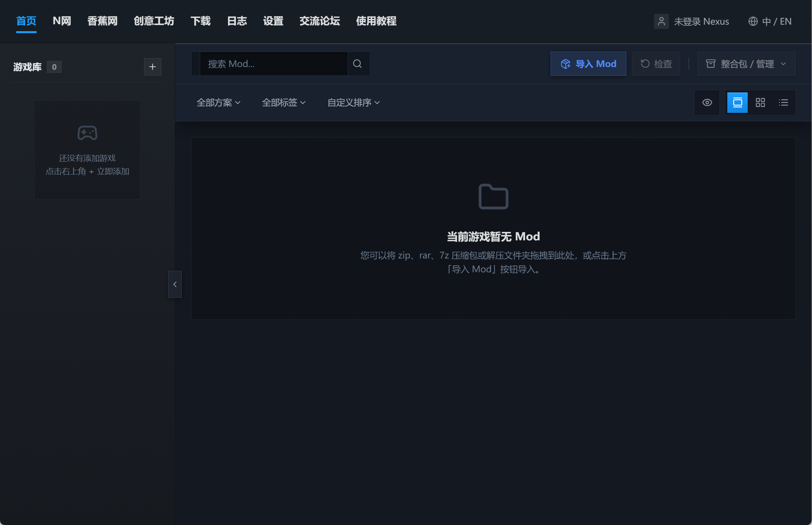Open the 设置 tab
This screenshot has width=812, height=525.
click(273, 21)
